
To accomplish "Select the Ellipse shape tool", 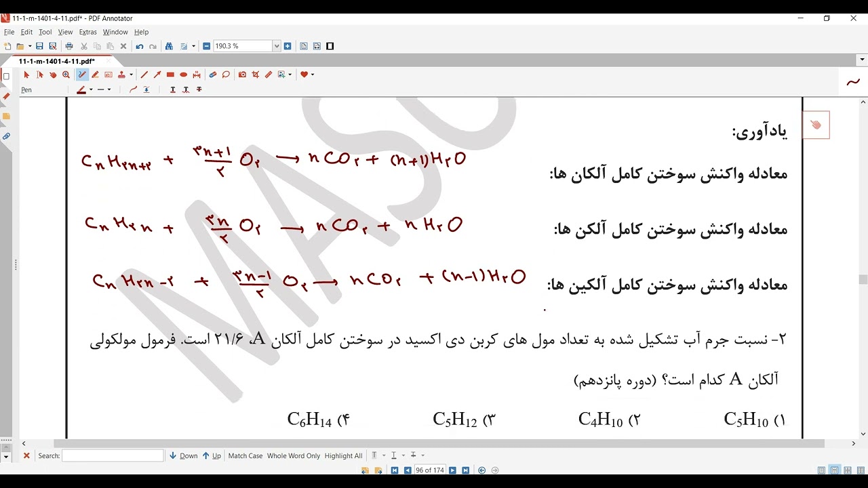I will [x=183, y=75].
